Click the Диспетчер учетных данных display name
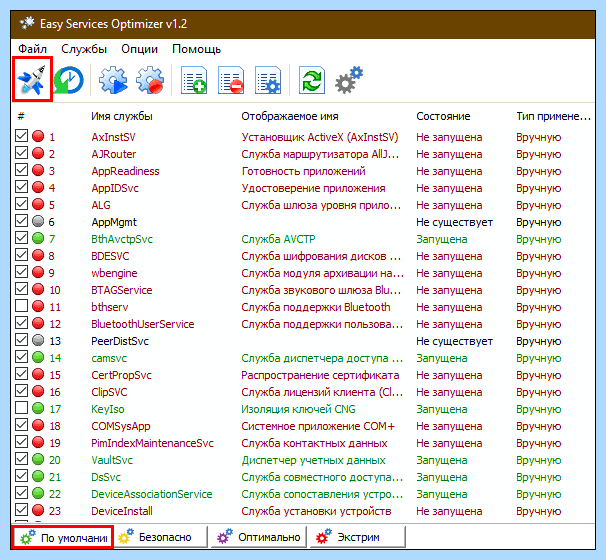Image resolution: width=606 pixels, height=560 pixels. pyautogui.click(x=313, y=460)
